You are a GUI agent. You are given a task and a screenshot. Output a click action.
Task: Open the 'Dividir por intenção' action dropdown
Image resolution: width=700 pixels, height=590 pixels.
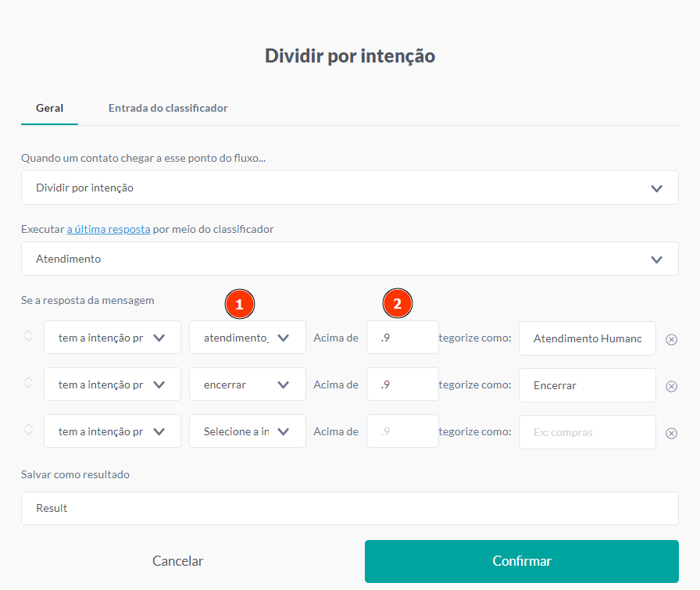pyautogui.click(x=349, y=188)
